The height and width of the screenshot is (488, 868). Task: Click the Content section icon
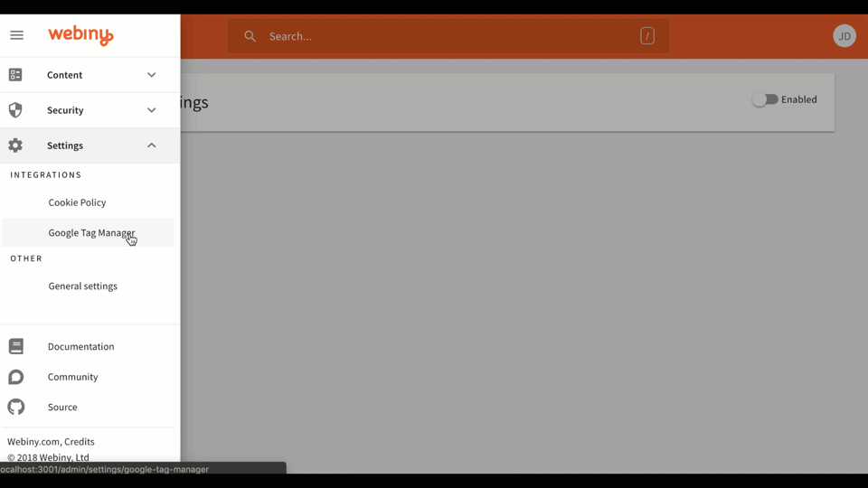coord(15,75)
